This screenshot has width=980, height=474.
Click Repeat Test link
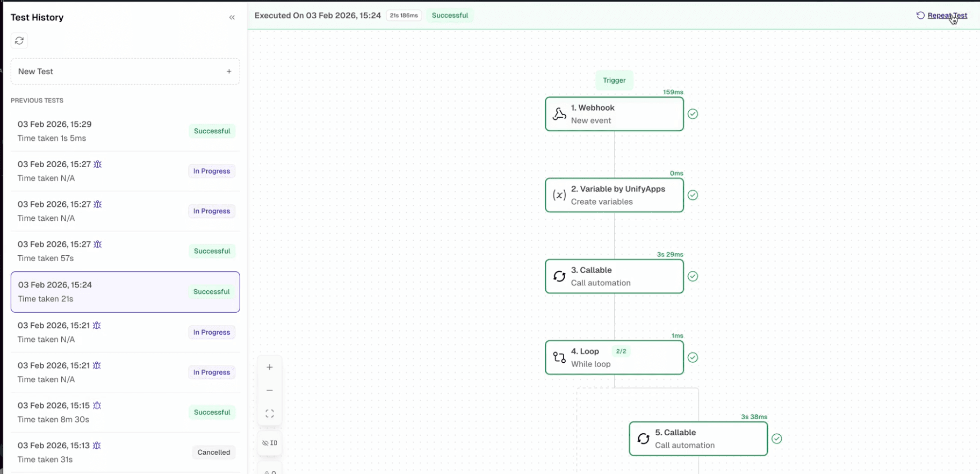coord(947,16)
